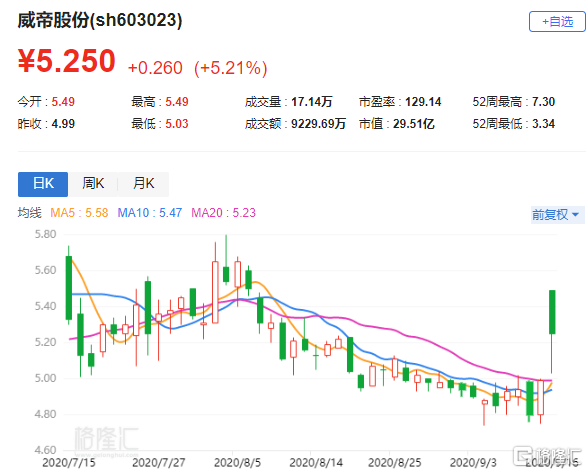Click the 5.80 price axis label
This screenshot has height=473, width=588.
[45, 234]
